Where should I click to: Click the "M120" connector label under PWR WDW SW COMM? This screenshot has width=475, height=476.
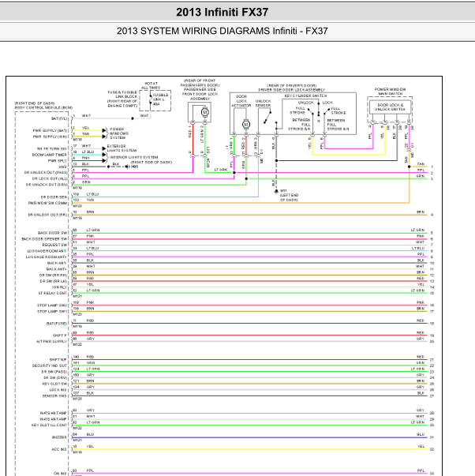point(77,206)
